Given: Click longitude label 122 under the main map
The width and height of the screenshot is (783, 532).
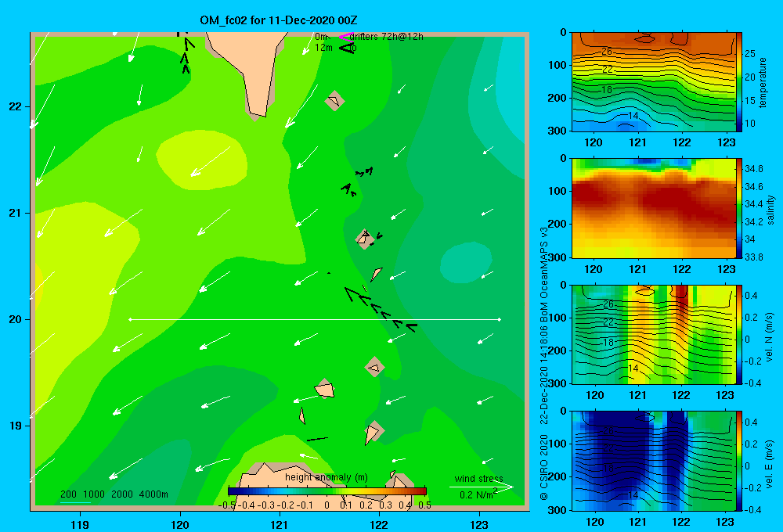Looking at the screenshot, I should (379, 524).
